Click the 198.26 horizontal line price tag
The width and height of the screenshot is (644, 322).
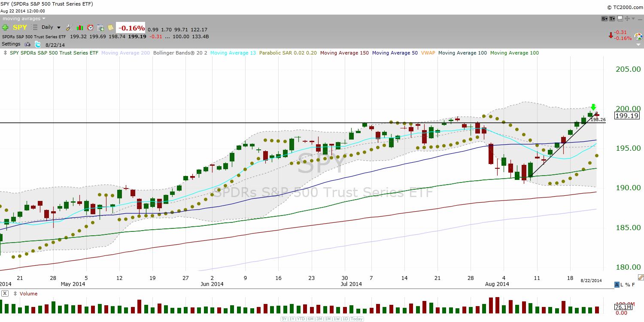(598, 120)
